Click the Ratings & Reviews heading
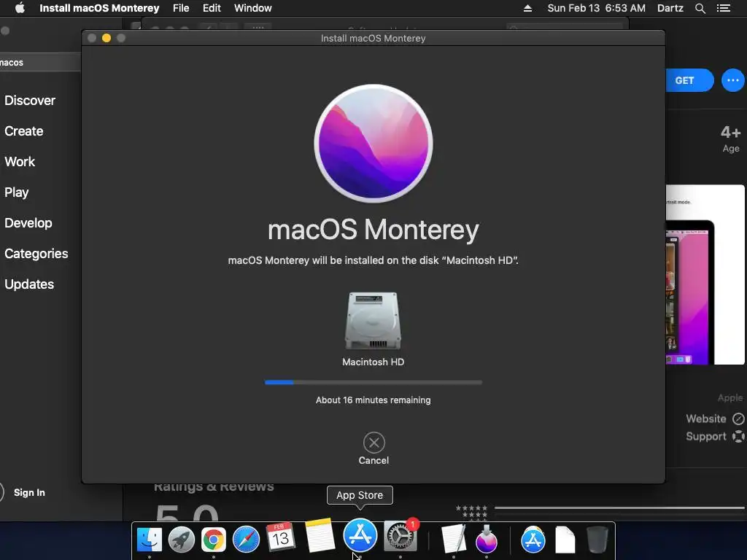The height and width of the screenshot is (560, 747). point(214,486)
